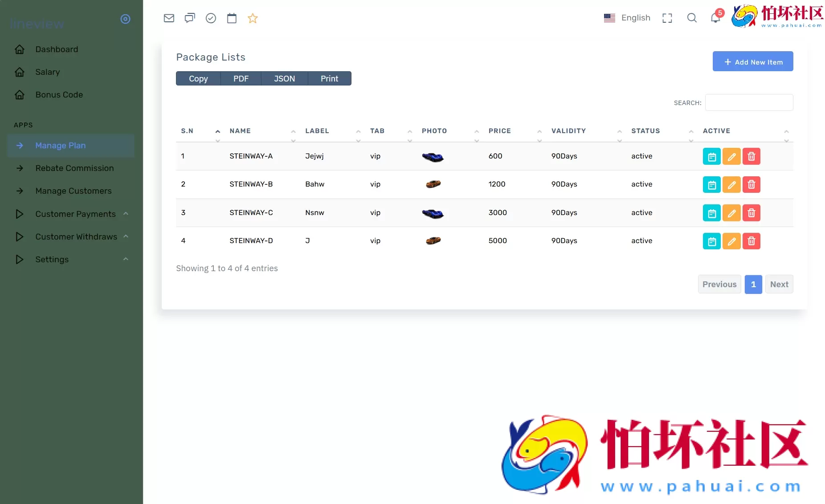This screenshot has height=504, width=825.
Task: Open the chat messages icon
Action: point(190,18)
